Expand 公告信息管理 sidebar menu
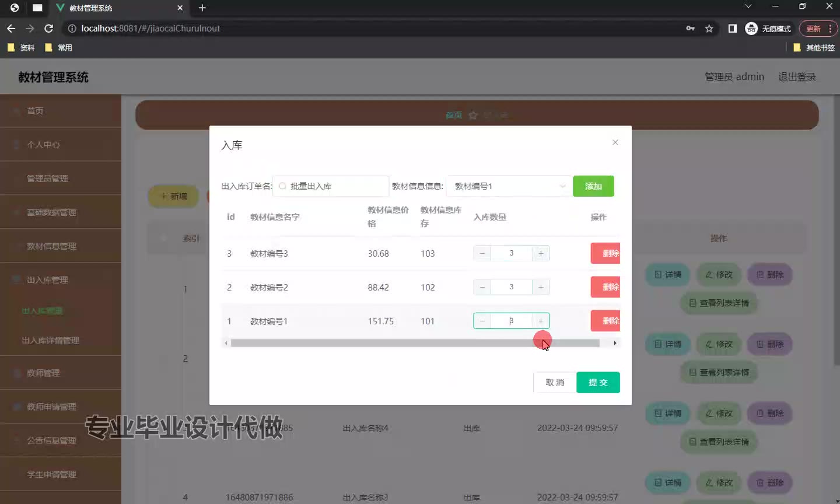The height and width of the screenshot is (504, 840). (x=61, y=440)
